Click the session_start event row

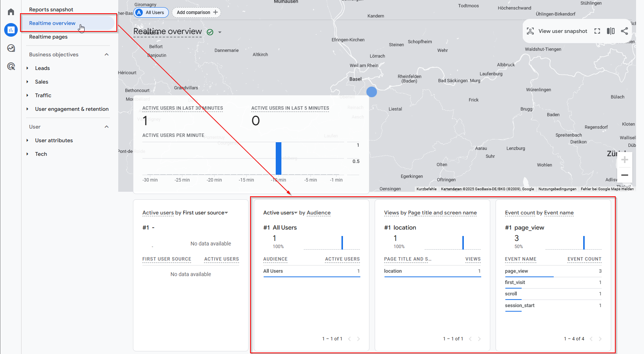(553, 306)
